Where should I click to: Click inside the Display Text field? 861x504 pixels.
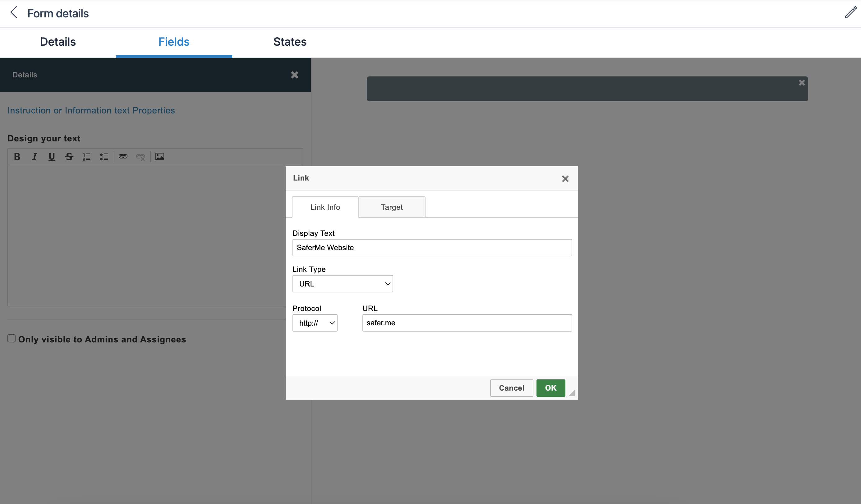pos(431,248)
